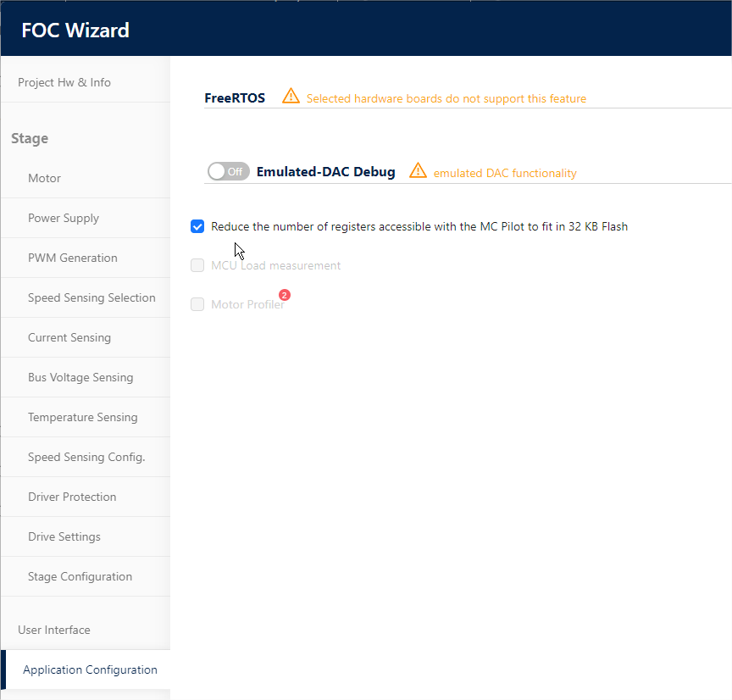Viewport: 732px width, 700px height.
Task: Check the Motor Profiler checkbox
Action: 197,304
